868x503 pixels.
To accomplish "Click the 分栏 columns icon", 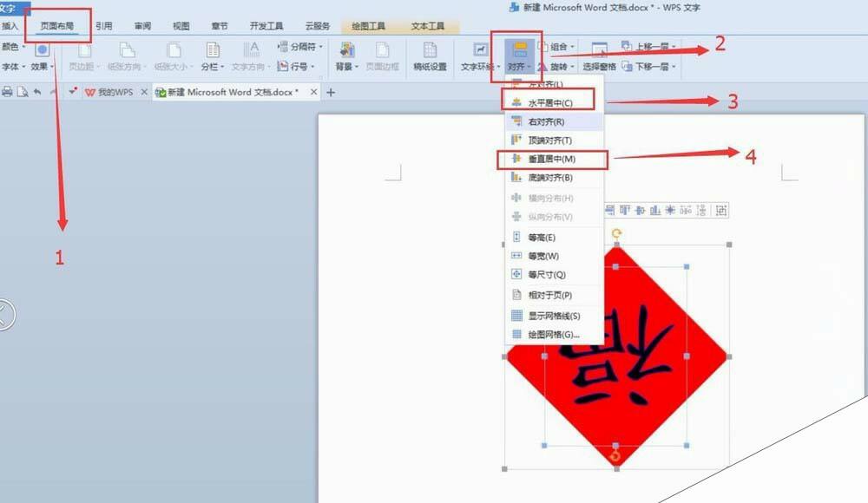I will click(213, 50).
